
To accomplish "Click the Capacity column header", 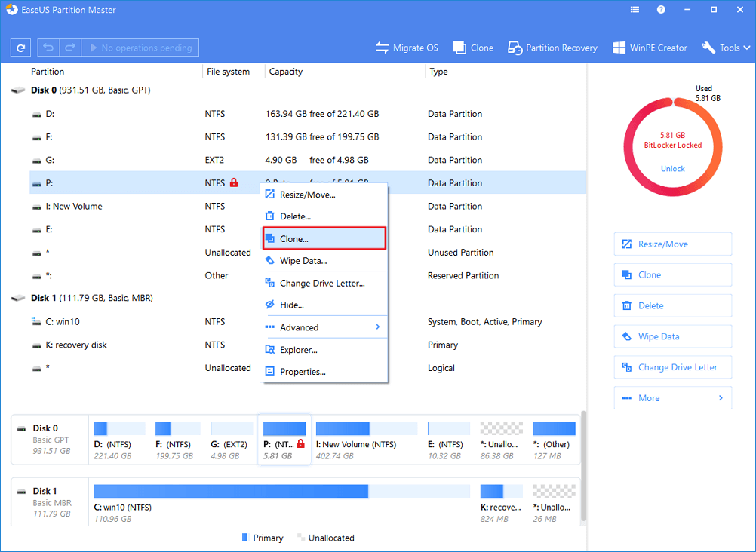I will 286,72.
